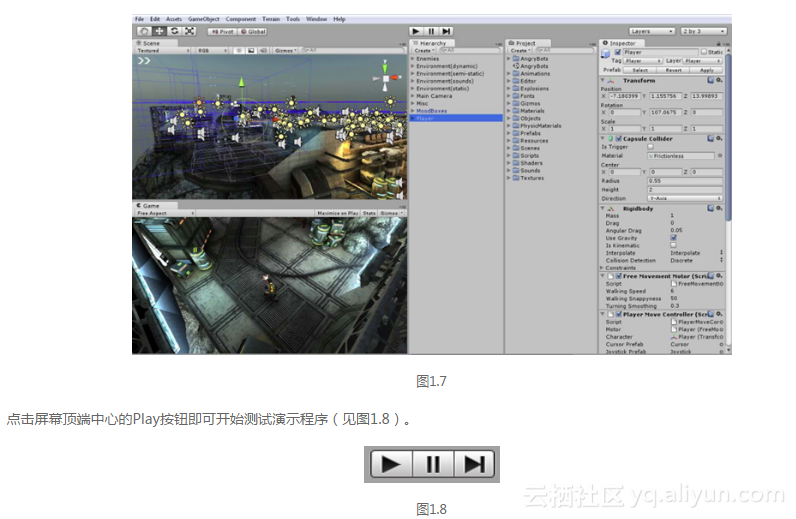796x519 pixels.
Task: Open the Textured draw mode dropdown
Action: pos(163,51)
